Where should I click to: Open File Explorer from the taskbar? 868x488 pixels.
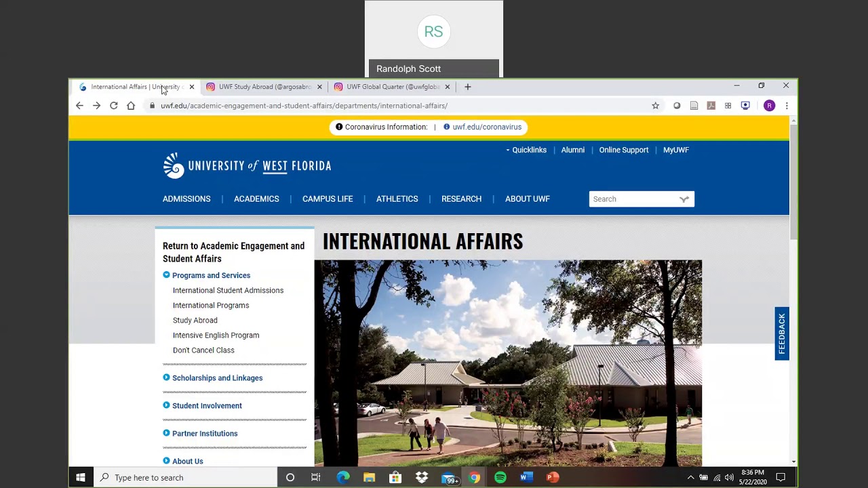(x=369, y=477)
